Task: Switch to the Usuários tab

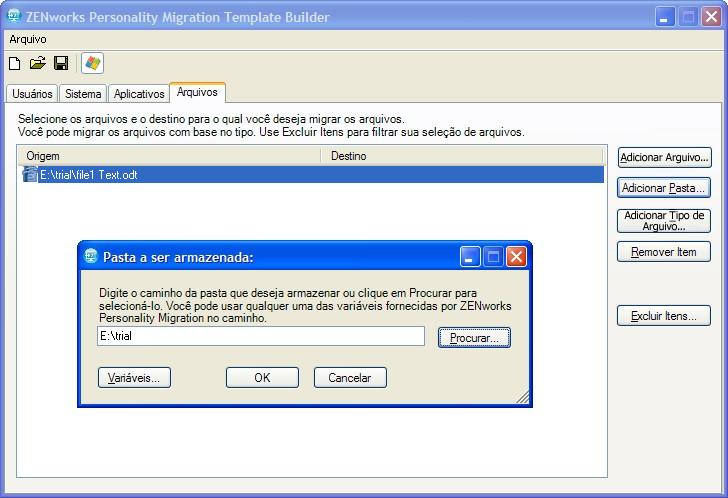Action: pyautogui.click(x=32, y=94)
